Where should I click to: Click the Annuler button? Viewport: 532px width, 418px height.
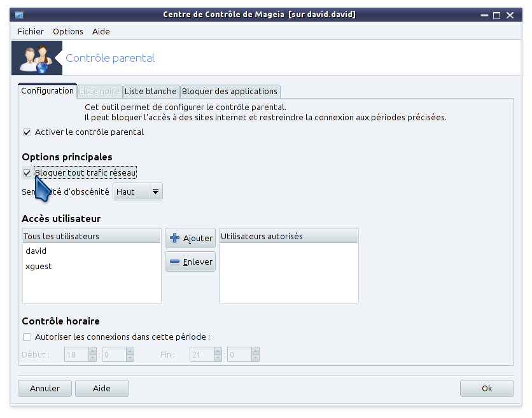45,388
